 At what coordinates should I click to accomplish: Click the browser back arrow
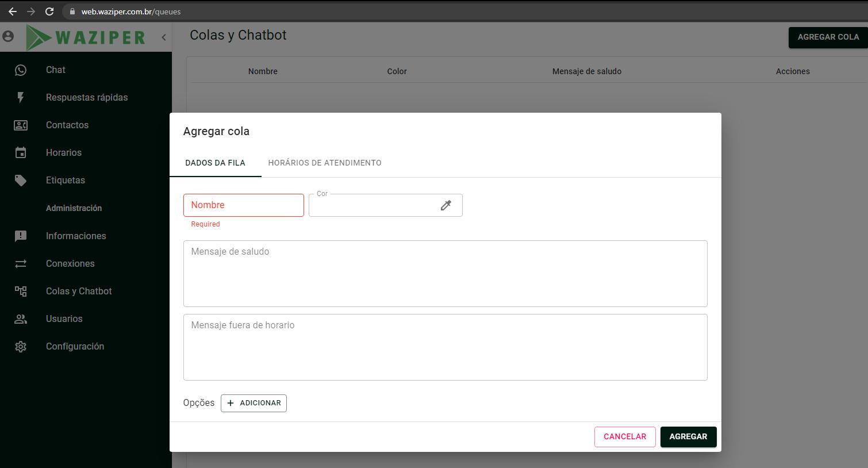pyautogui.click(x=13, y=11)
